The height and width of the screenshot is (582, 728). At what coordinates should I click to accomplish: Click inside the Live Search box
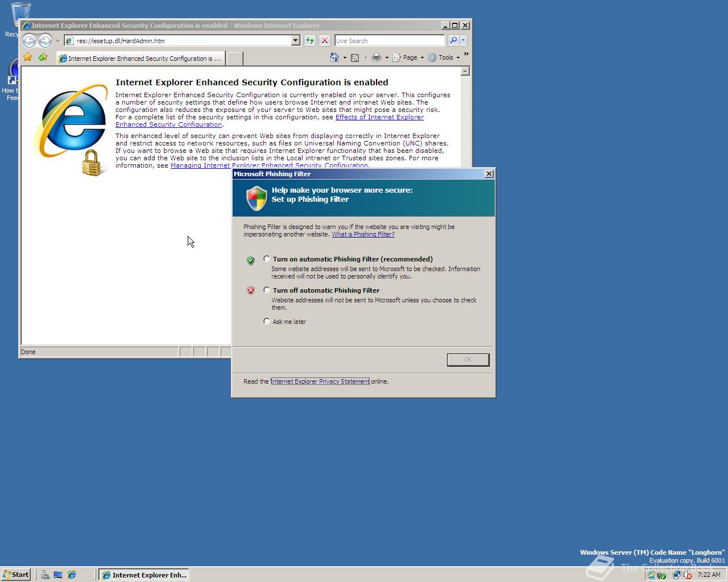pyautogui.click(x=389, y=41)
